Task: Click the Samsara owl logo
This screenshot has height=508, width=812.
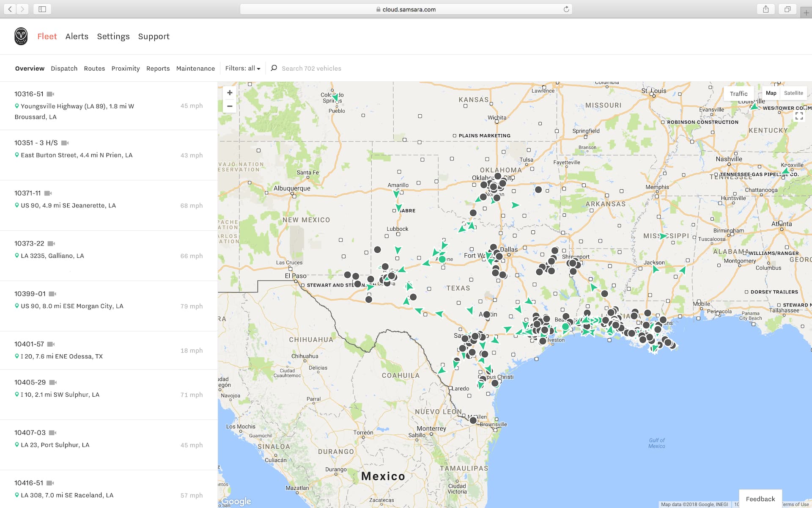Action: click(20, 36)
